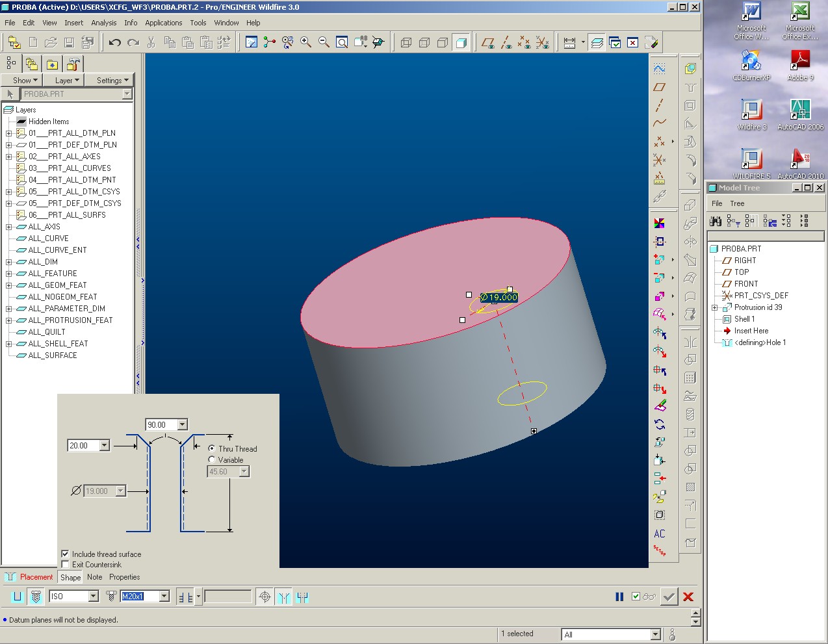The image size is (828, 644).
Task: Select the Datum Plane tool
Action: click(659, 86)
